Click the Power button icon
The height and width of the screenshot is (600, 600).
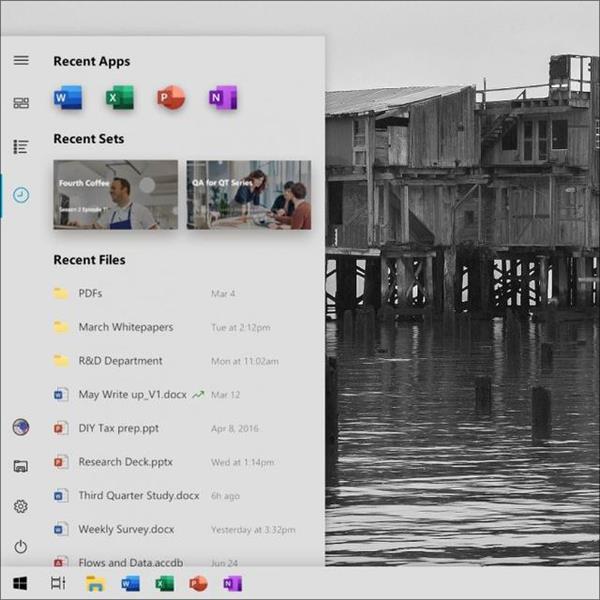click(21, 547)
